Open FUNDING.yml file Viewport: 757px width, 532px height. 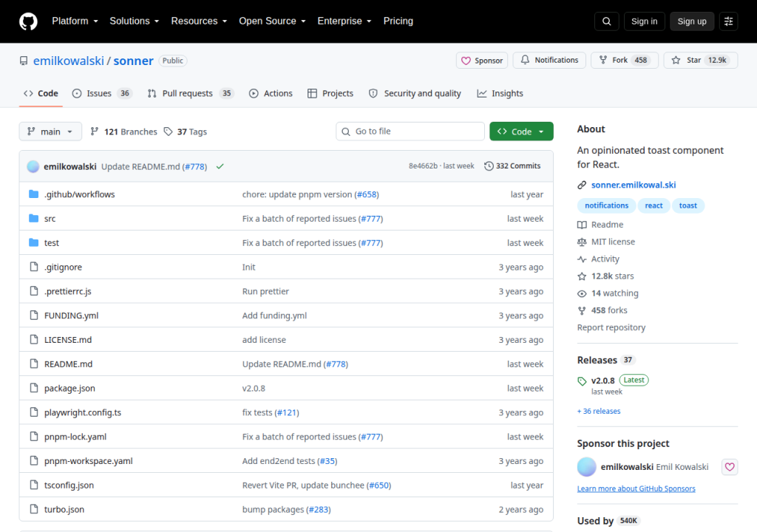[x=72, y=316]
